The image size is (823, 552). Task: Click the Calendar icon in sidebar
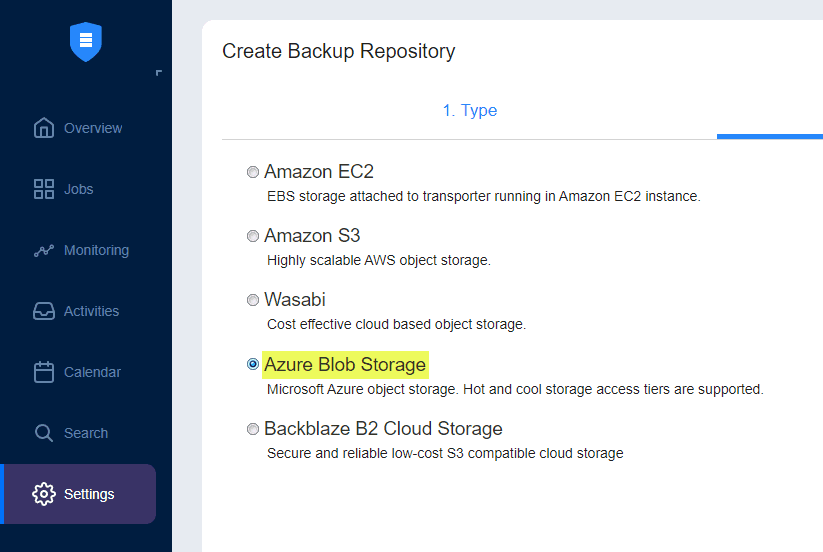pyautogui.click(x=44, y=372)
